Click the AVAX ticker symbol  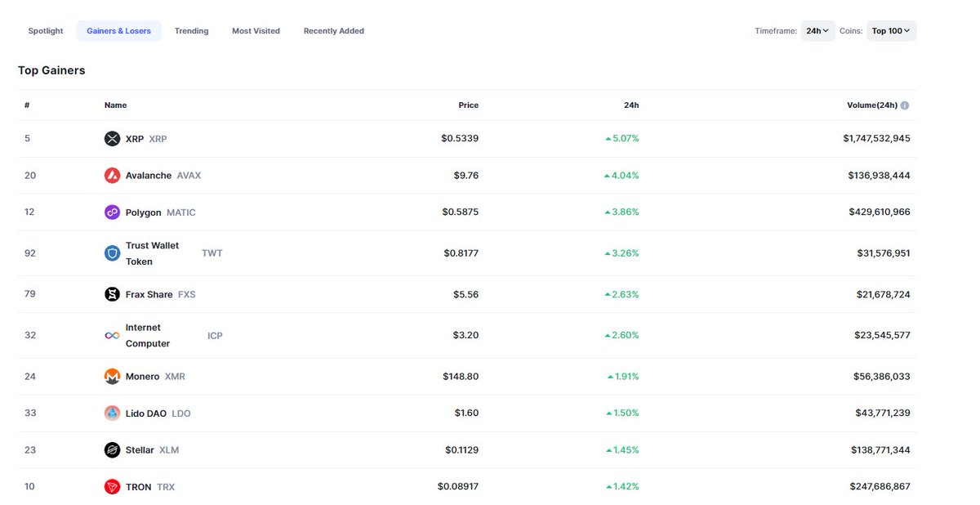[189, 176]
